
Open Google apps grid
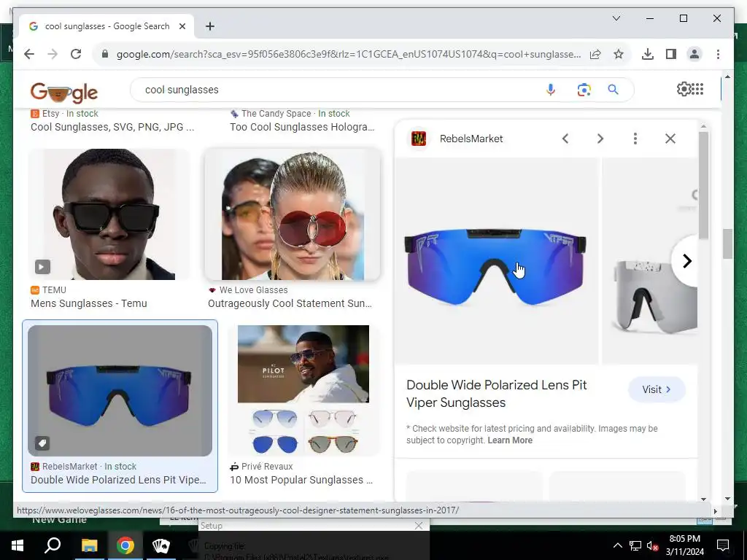click(x=697, y=89)
